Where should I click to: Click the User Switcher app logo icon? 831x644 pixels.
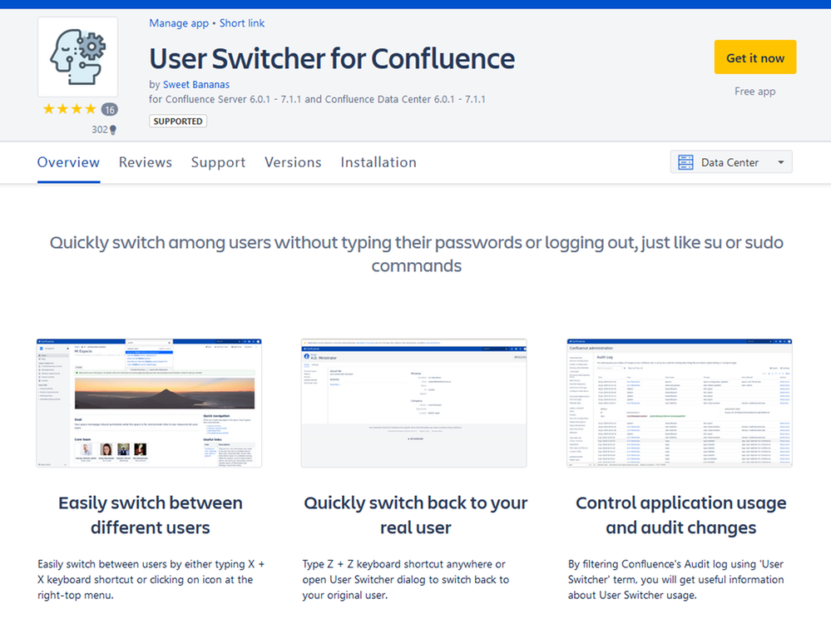point(78,57)
